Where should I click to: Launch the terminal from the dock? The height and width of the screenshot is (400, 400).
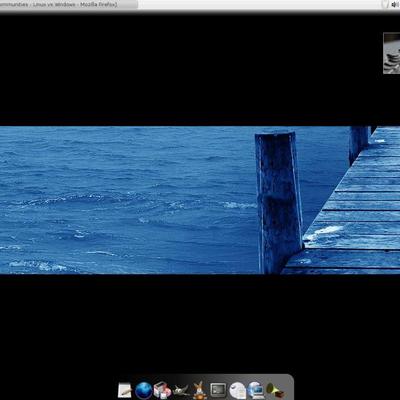point(218,390)
